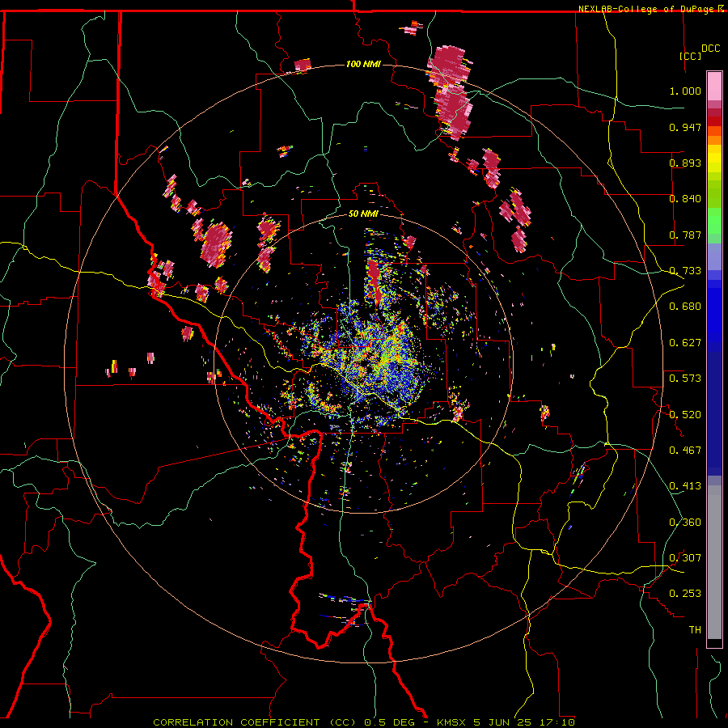Viewport: 728px width, 728px height.
Task: Click the TH threshold label
Action: pyautogui.click(x=695, y=630)
